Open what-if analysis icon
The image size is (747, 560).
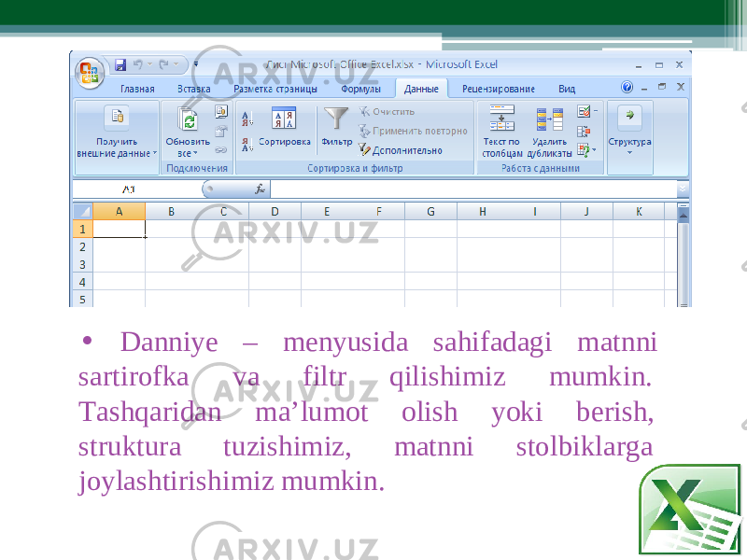click(583, 150)
